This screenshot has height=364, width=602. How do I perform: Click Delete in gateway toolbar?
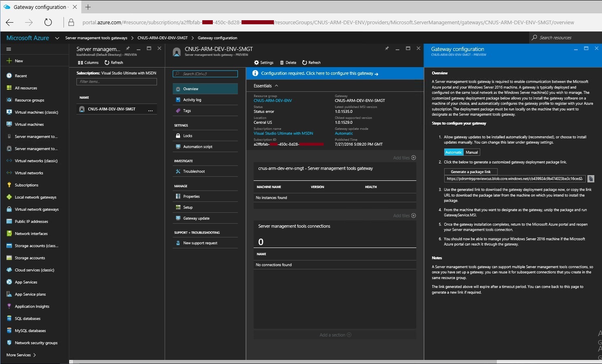point(288,63)
